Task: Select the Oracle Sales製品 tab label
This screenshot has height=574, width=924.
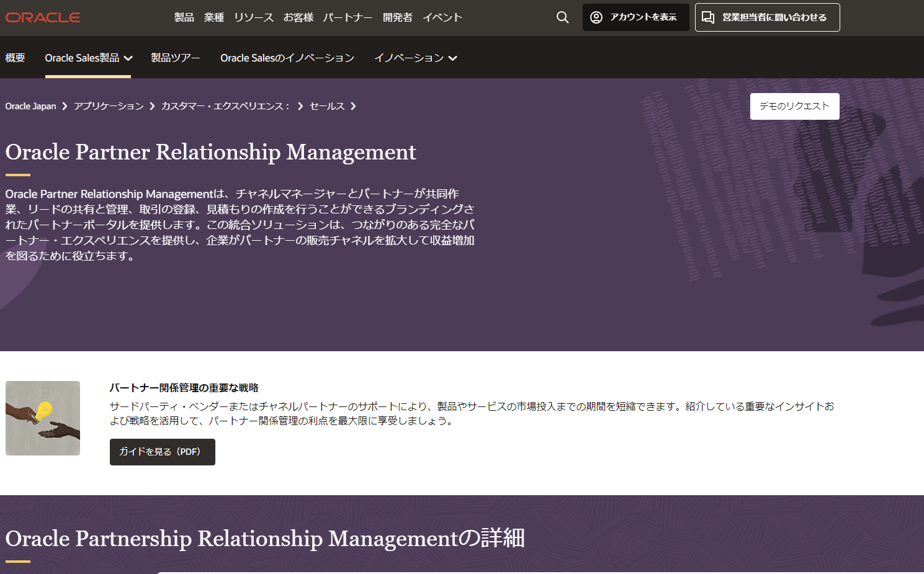Action: coord(82,58)
